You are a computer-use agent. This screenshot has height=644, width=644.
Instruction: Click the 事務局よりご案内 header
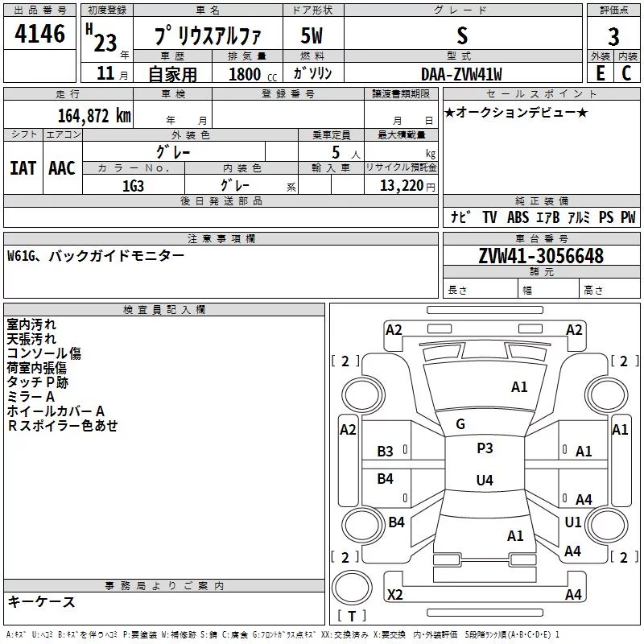pyautogui.click(x=164, y=586)
